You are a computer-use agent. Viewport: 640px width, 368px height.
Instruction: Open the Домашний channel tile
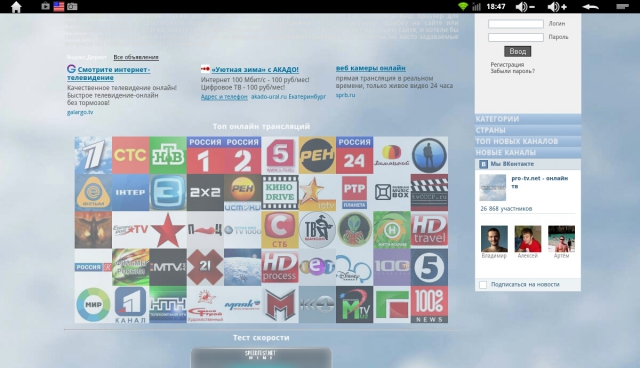(x=392, y=155)
